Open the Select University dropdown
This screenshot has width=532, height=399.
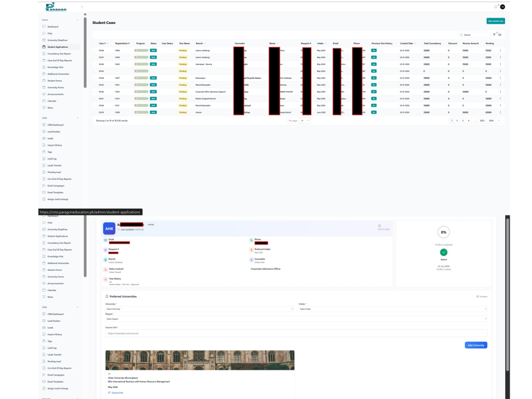pos(199,309)
